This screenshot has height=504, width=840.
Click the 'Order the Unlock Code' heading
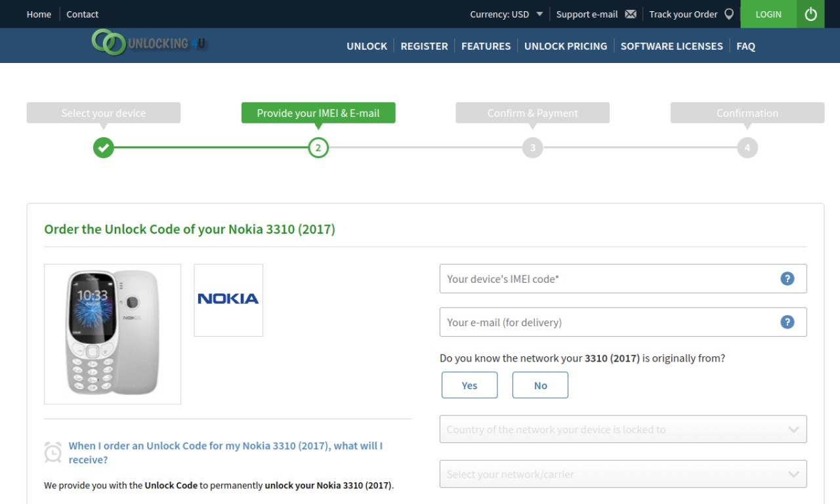click(190, 230)
